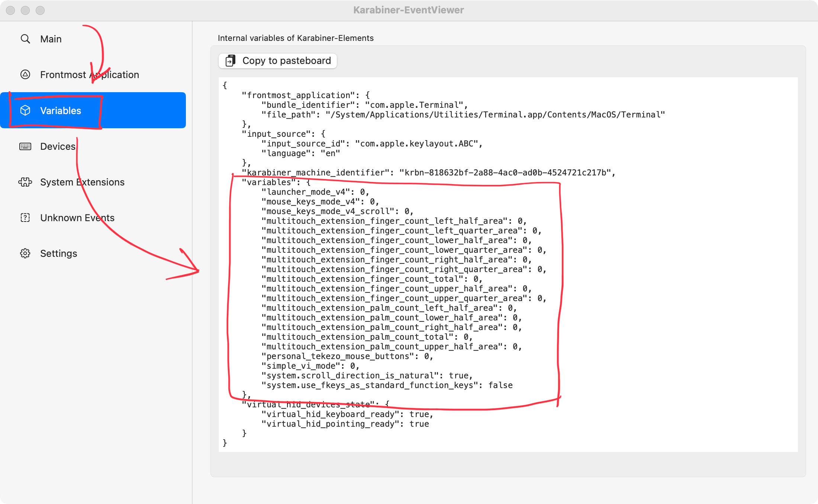The width and height of the screenshot is (818, 504).
Task: Close the Karabiner-EventViewer window
Action: coord(10,10)
